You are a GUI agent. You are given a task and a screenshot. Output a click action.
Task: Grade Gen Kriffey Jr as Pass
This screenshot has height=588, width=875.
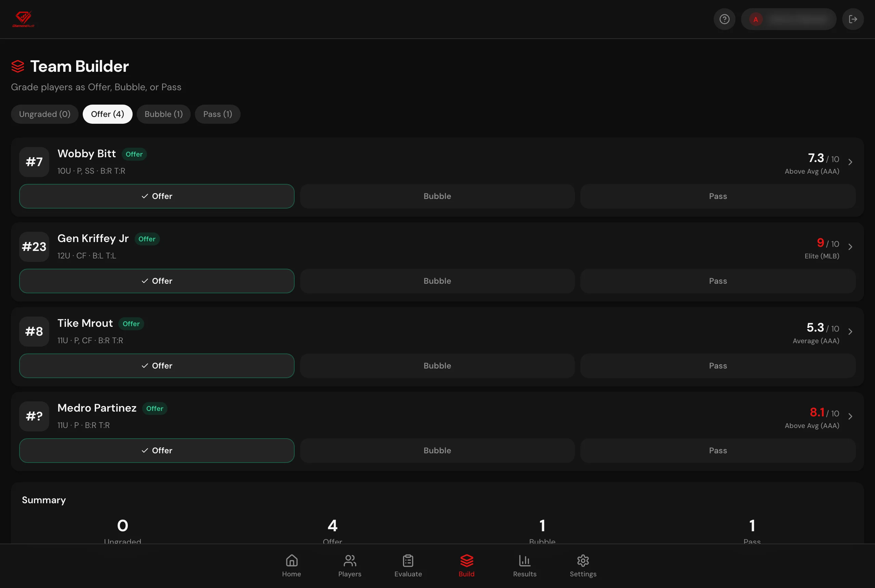point(717,281)
